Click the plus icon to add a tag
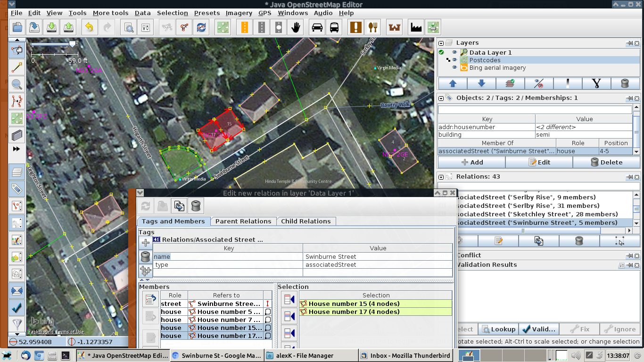644x362 pixels. point(146,243)
